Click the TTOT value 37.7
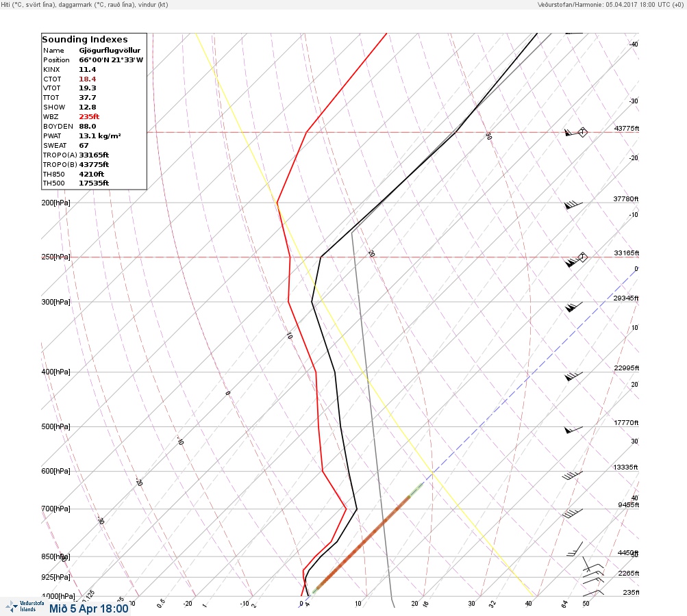Screen dimensions: 687x616 click(87, 98)
